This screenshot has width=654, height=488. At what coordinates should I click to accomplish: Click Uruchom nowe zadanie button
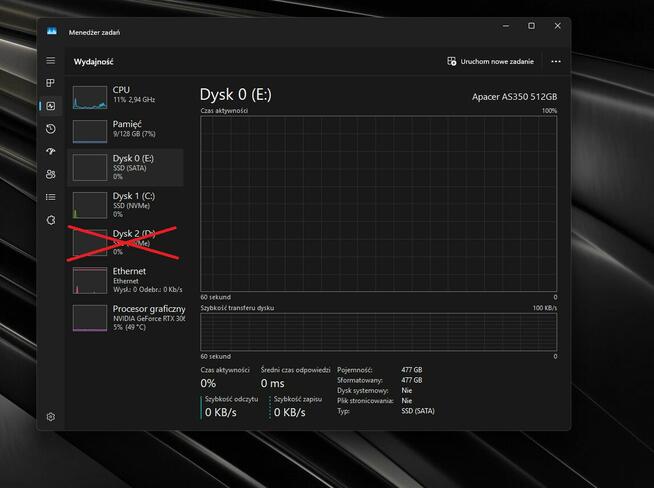pyautogui.click(x=490, y=61)
